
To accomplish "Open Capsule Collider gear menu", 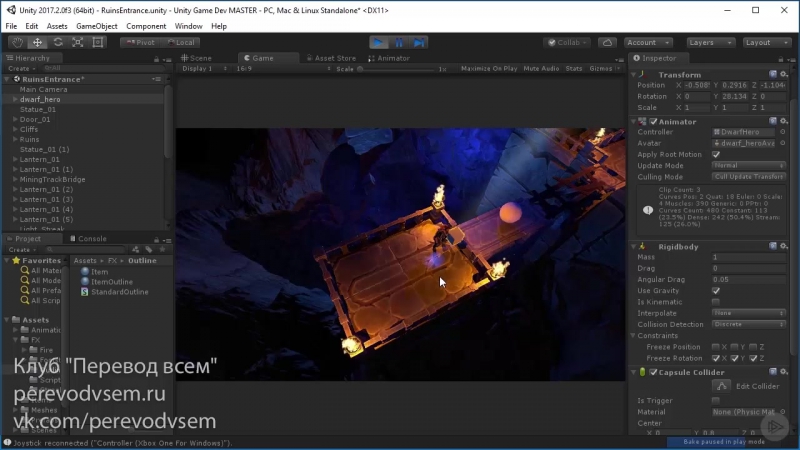I will [x=784, y=372].
